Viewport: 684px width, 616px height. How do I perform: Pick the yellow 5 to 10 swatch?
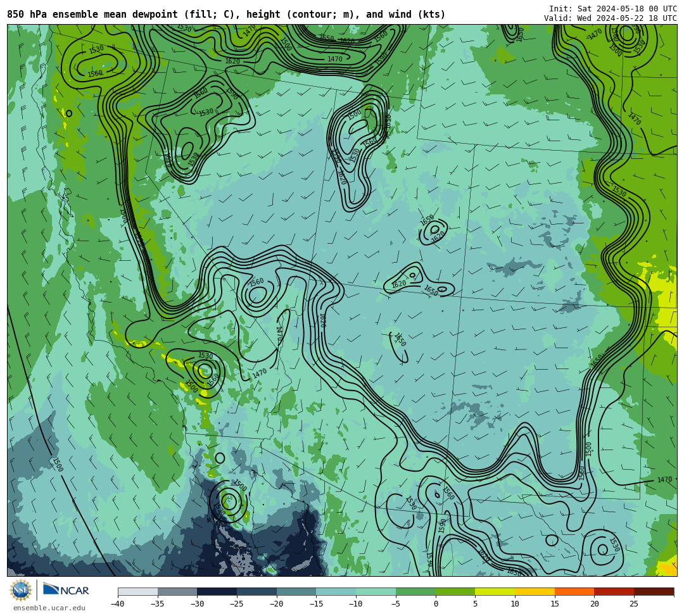click(x=495, y=591)
